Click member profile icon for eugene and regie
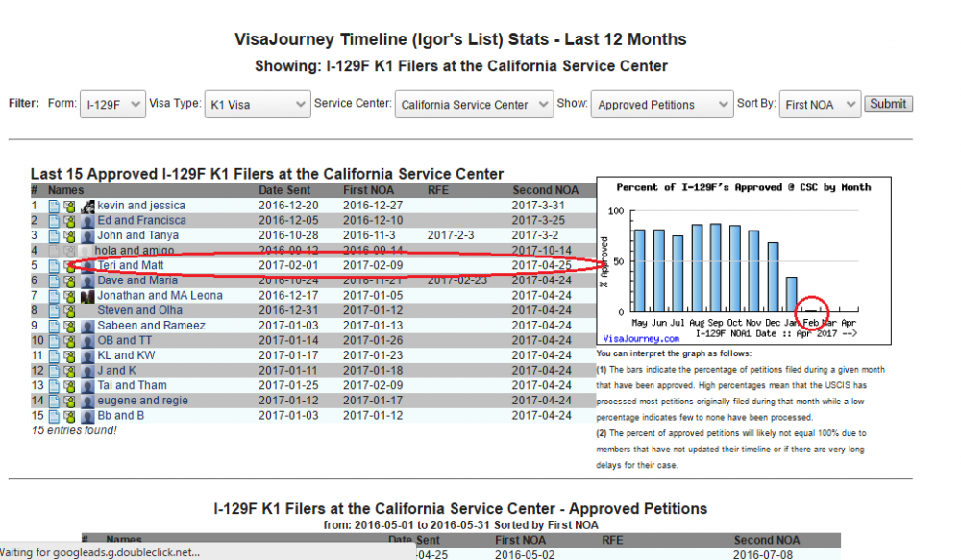 (69, 401)
